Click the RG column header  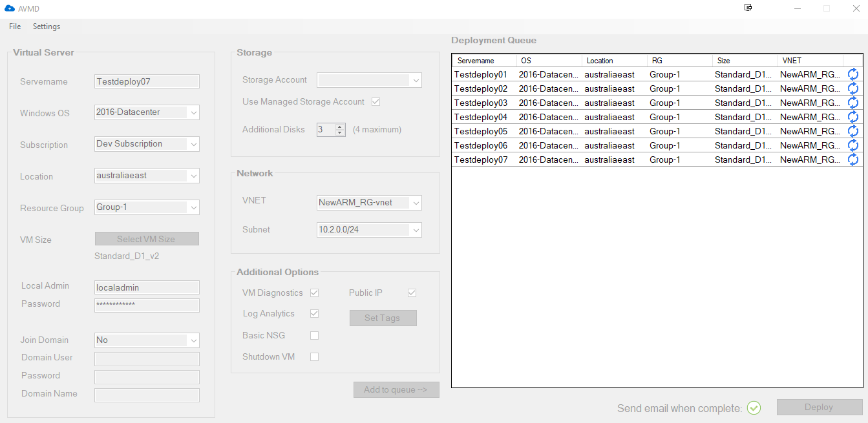[681, 60]
